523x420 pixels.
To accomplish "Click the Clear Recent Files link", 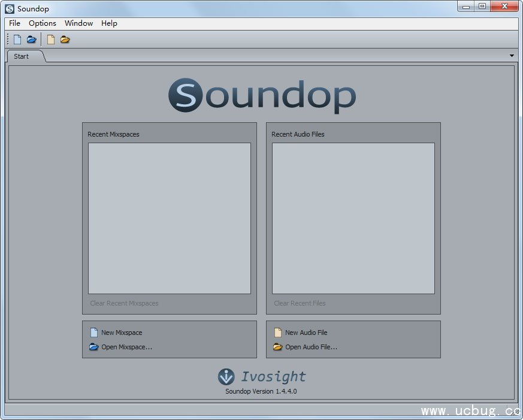I will point(300,303).
